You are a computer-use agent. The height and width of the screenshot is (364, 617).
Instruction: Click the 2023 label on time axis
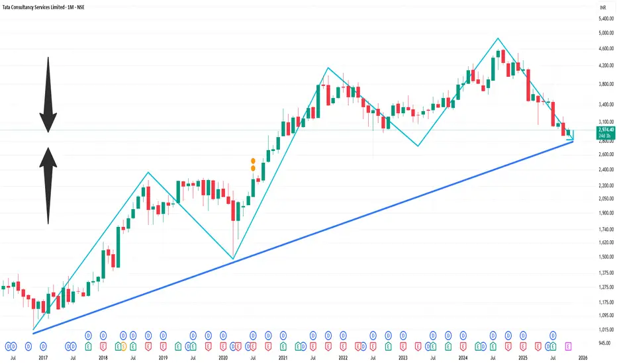[403, 357]
